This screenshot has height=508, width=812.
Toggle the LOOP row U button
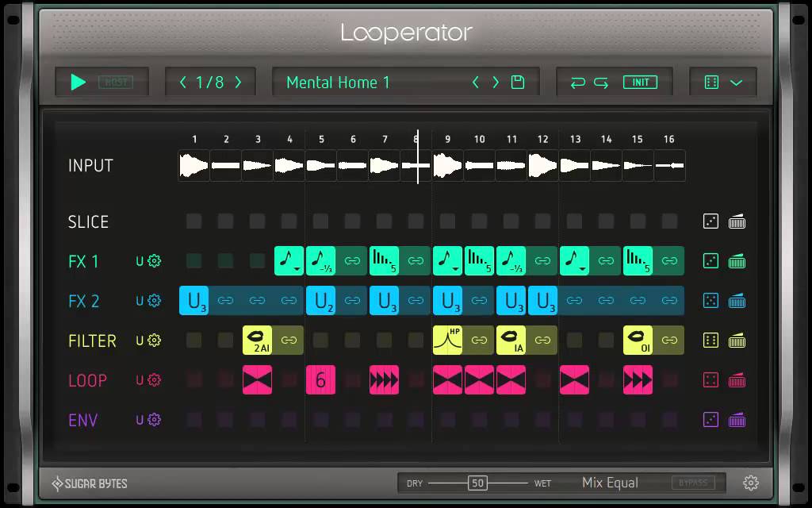[x=140, y=380]
